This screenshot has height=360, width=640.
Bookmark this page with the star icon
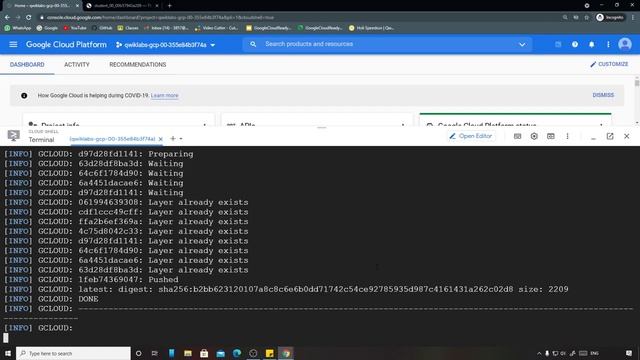(587, 17)
